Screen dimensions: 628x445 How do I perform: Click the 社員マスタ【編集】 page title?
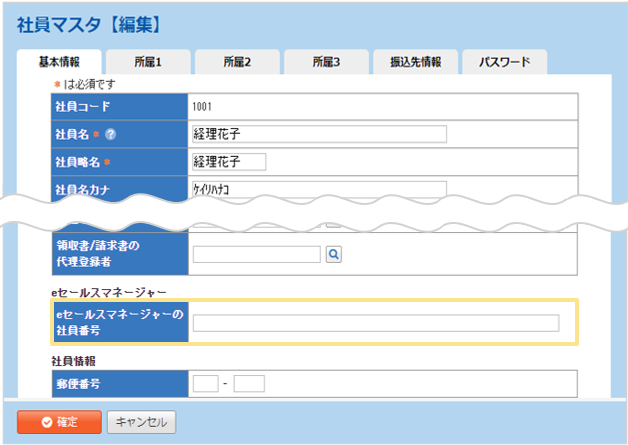[x=90, y=22]
